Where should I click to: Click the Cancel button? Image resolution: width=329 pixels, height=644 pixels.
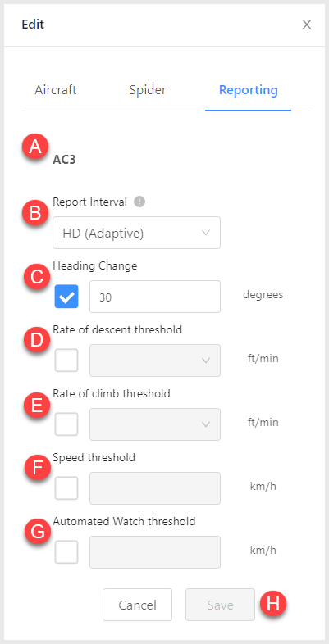[x=137, y=605]
